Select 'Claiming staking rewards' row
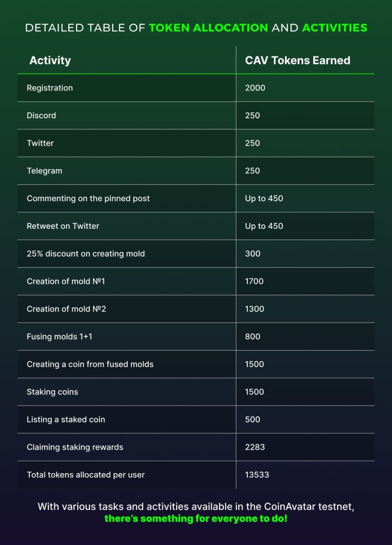 click(x=75, y=448)
